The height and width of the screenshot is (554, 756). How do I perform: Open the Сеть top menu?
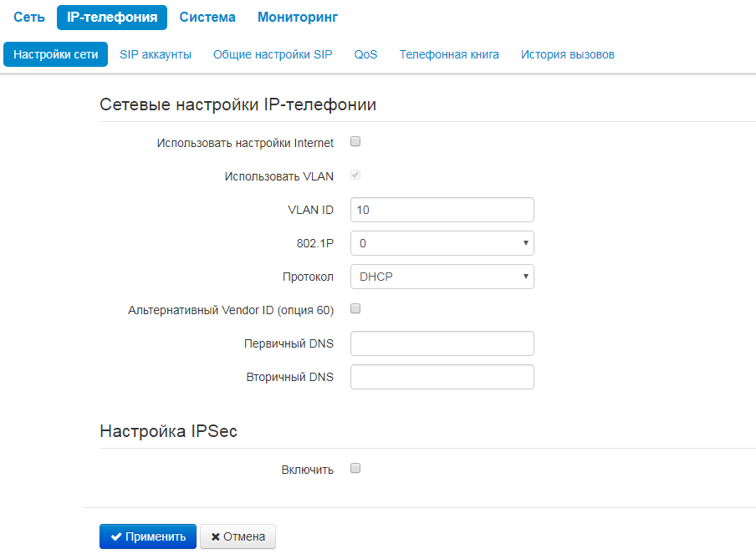coord(29,17)
